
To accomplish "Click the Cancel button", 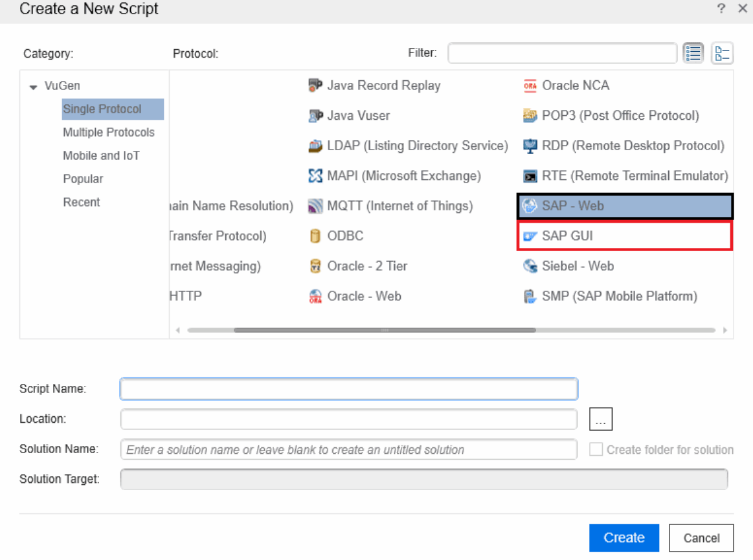I will (701, 538).
